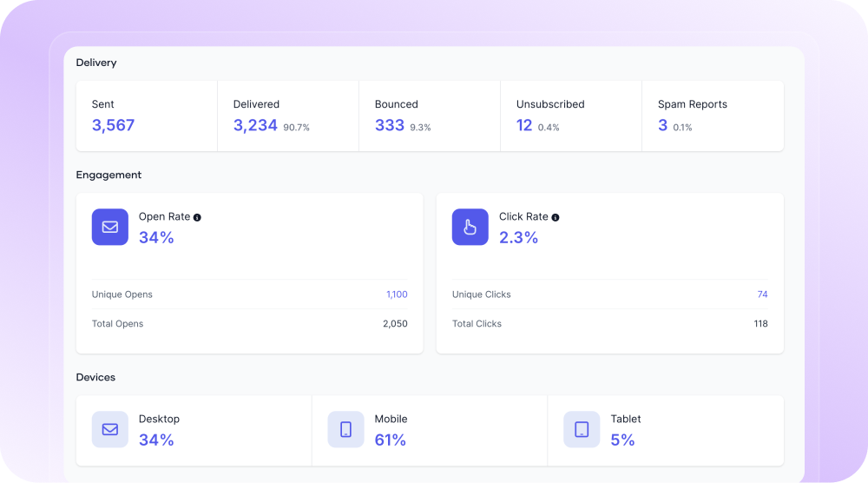Select the Bounced count 333
The image size is (868, 483).
click(x=390, y=125)
